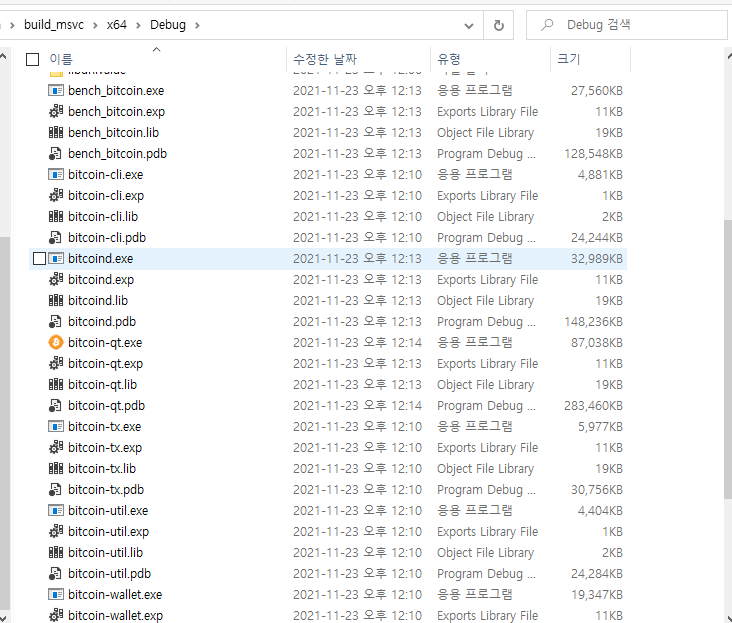
Task: Click the orange Bitcoin icon of bitcoin-qt.exe
Action: pyautogui.click(x=56, y=342)
